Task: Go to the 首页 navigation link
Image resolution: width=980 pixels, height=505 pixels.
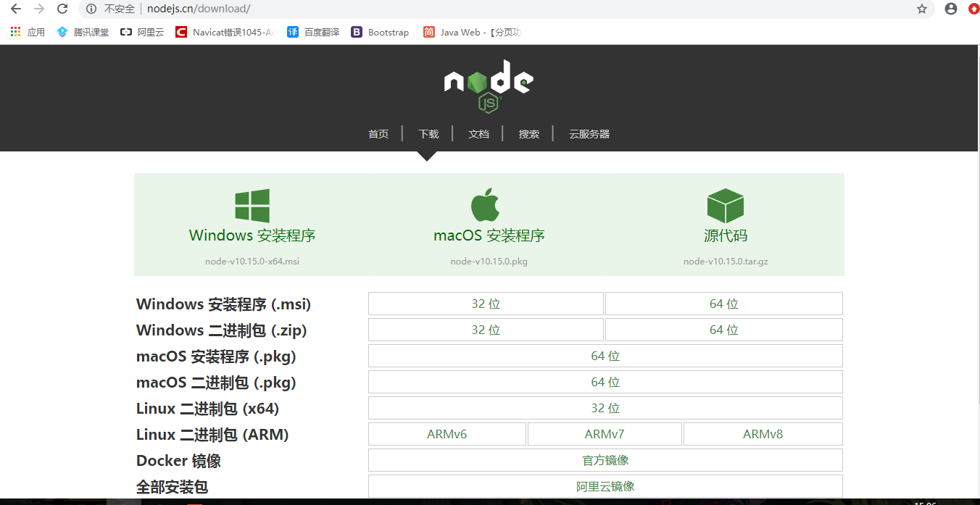Action: coord(378,133)
